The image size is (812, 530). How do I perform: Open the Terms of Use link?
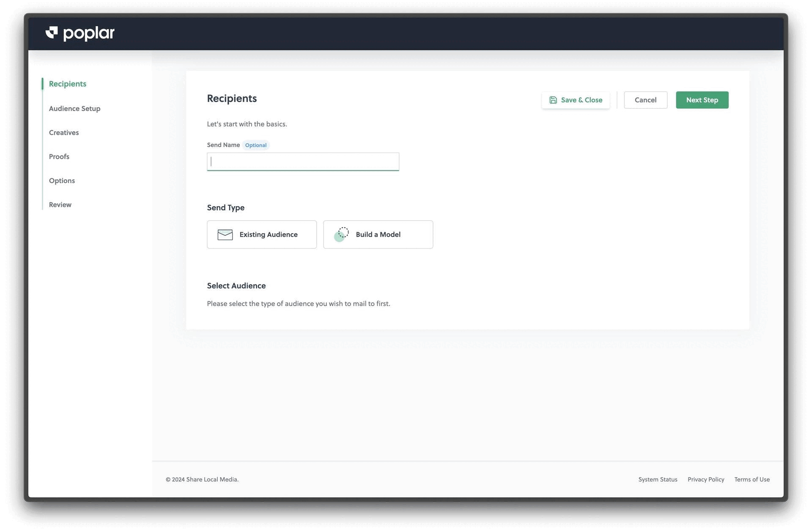click(752, 480)
